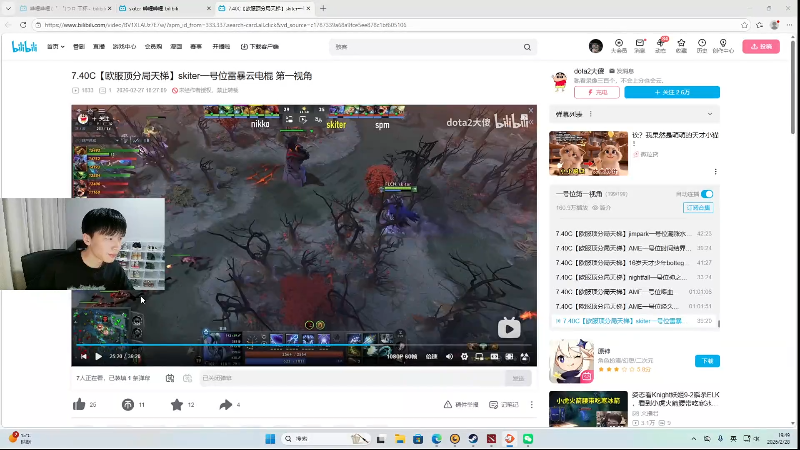Click 下载客户端 download link
The width and height of the screenshot is (800, 450).
tap(260, 46)
